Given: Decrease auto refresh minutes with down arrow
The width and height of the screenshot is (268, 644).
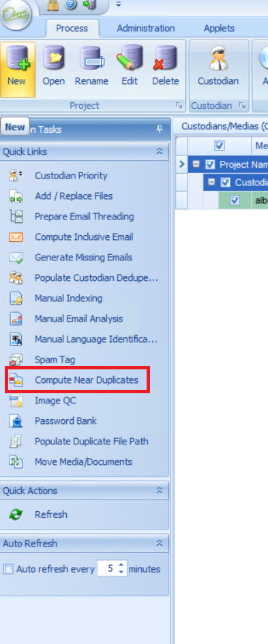Looking at the screenshot, I should point(121,572).
